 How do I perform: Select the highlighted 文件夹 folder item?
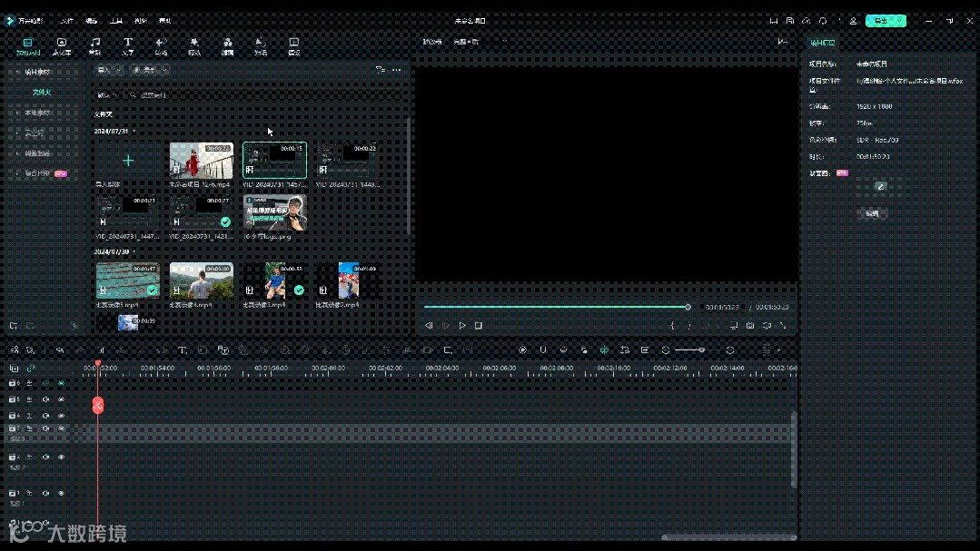click(x=42, y=92)
